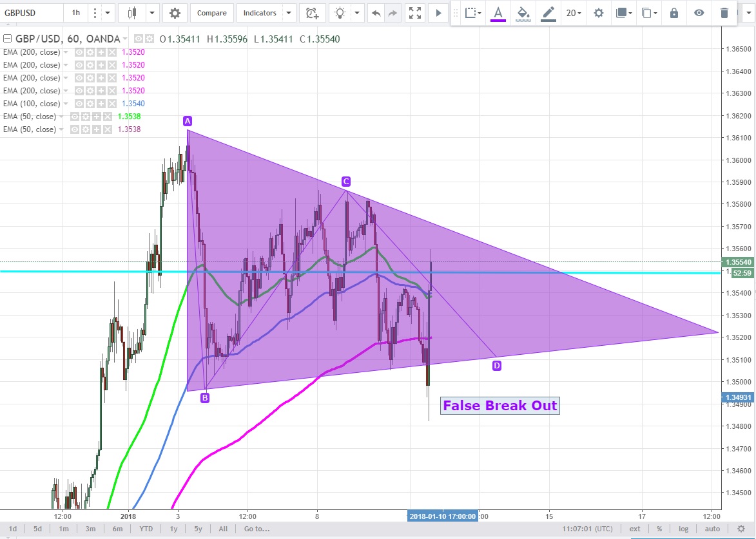This screenshot has height=539, width=756.
Task: Click the Compare button
Action: pyautogui.click(x=211, y=13)
